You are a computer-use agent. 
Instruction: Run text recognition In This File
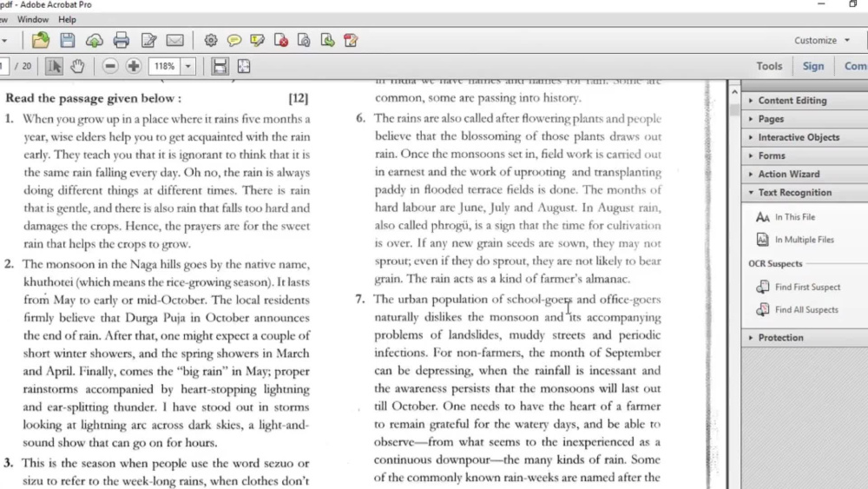click(x=794, y=217)
